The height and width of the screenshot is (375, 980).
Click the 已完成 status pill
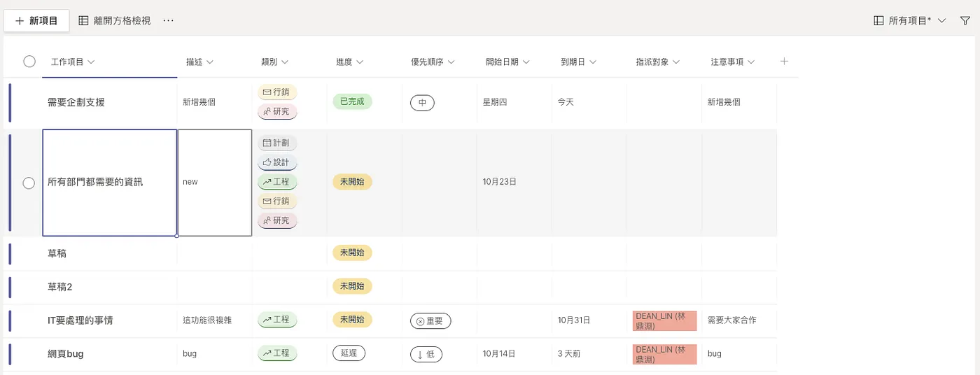352,101
